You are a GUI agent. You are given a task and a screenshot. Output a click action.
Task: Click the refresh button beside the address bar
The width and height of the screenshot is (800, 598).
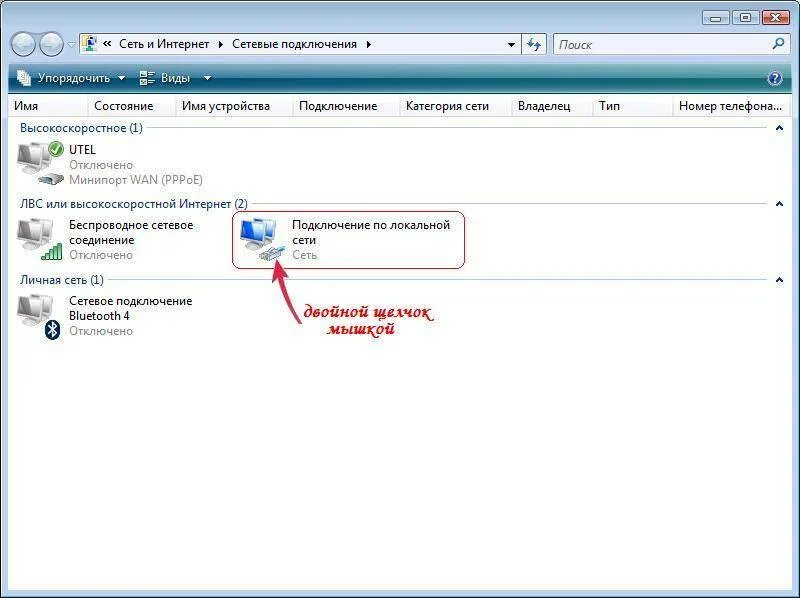(534, 44)
